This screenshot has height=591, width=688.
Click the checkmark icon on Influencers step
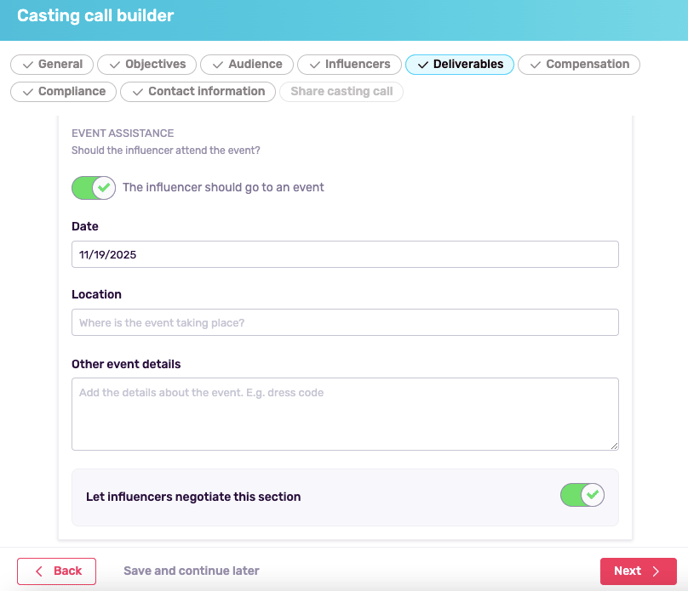click(313, 65)
